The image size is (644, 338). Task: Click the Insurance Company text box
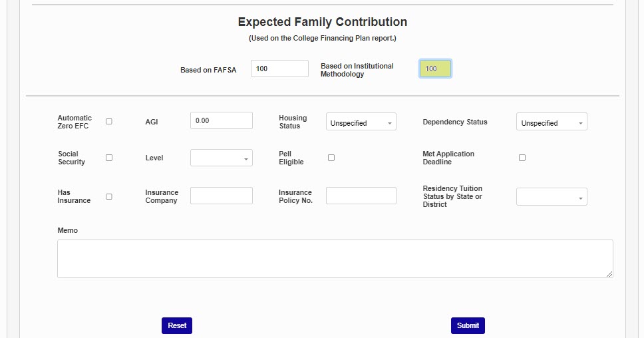[x=221, y=196]
